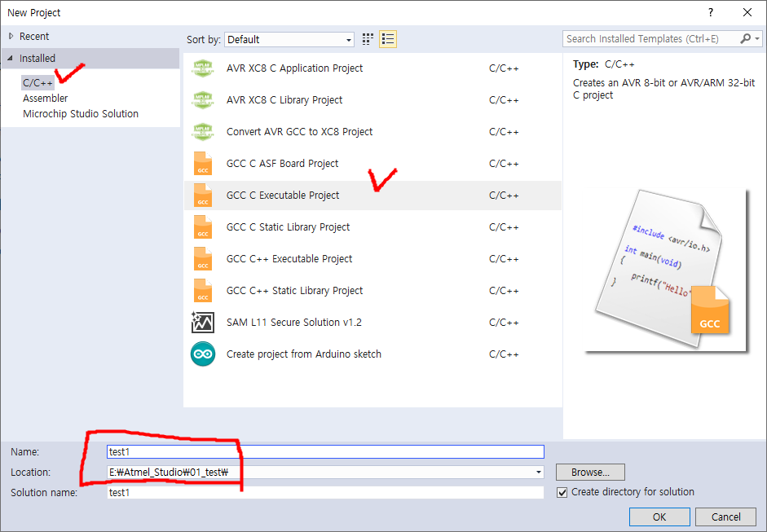
Task: Click the GCC file preview thumbnail
Action: pos(666,270)
